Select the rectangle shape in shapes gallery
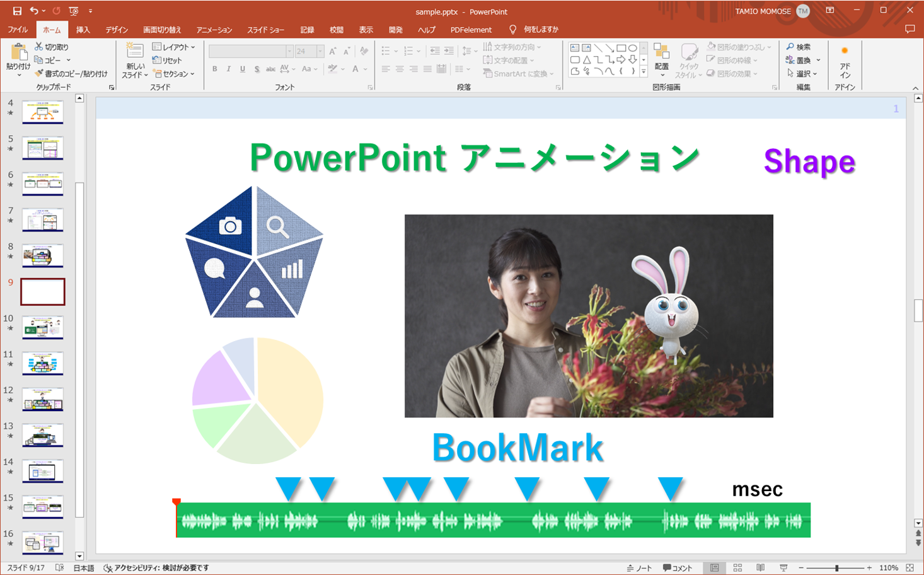 tap(621, 48)
